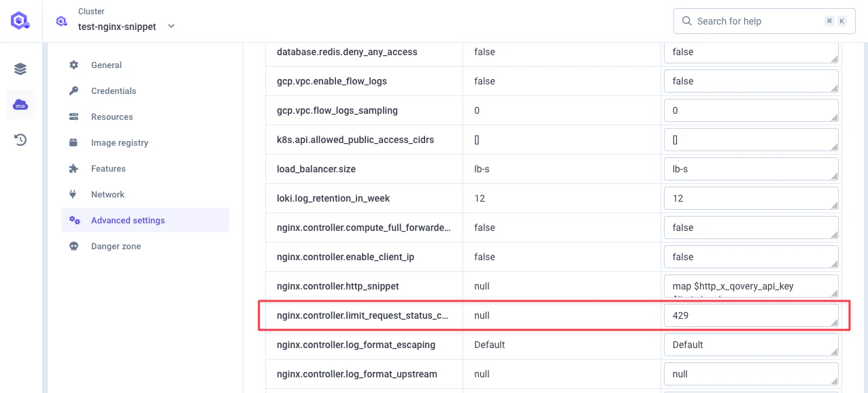Image resolution: width=868 pixels, height=393 pixels.
Task: Click the nginx.controller.http_snippet map value field
Action: pos(751,286)
